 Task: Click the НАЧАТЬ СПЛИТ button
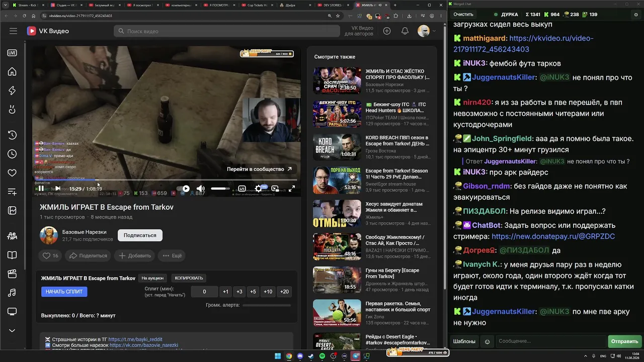click(x=64, y=292)
